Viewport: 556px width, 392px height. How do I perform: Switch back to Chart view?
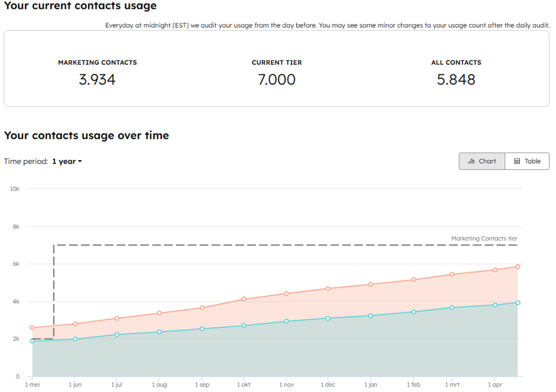(x=481, y=161)
